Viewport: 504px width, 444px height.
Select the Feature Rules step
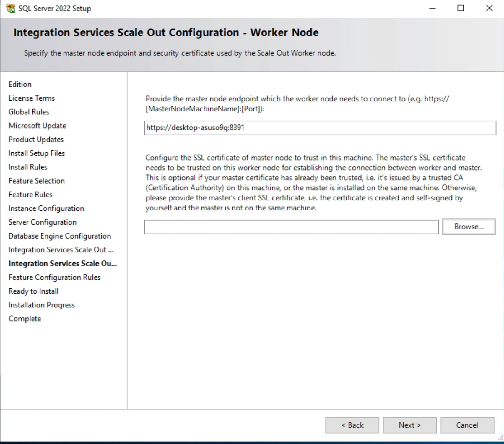tap(30, 195)
